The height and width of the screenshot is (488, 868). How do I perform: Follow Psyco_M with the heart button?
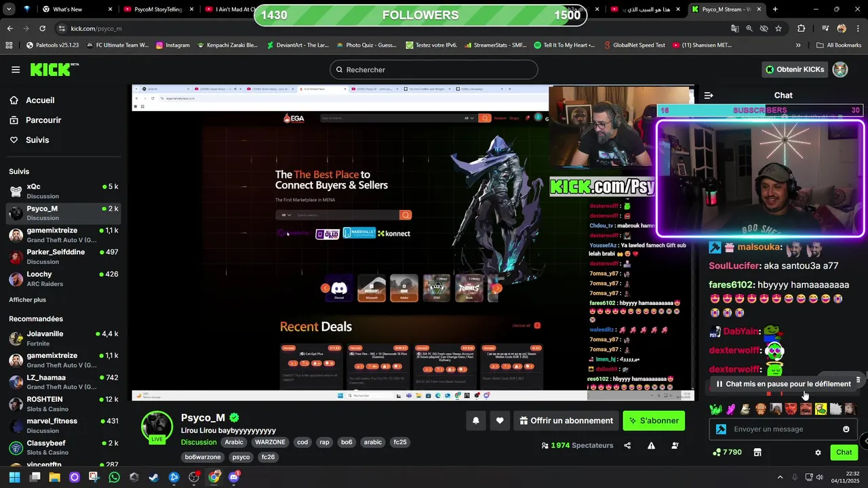500,421
